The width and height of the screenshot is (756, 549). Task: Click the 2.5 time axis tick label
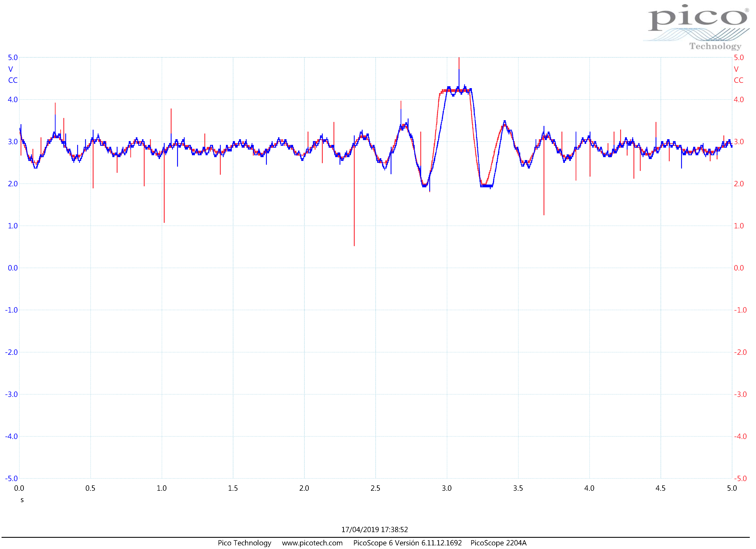tap(375, 488)
